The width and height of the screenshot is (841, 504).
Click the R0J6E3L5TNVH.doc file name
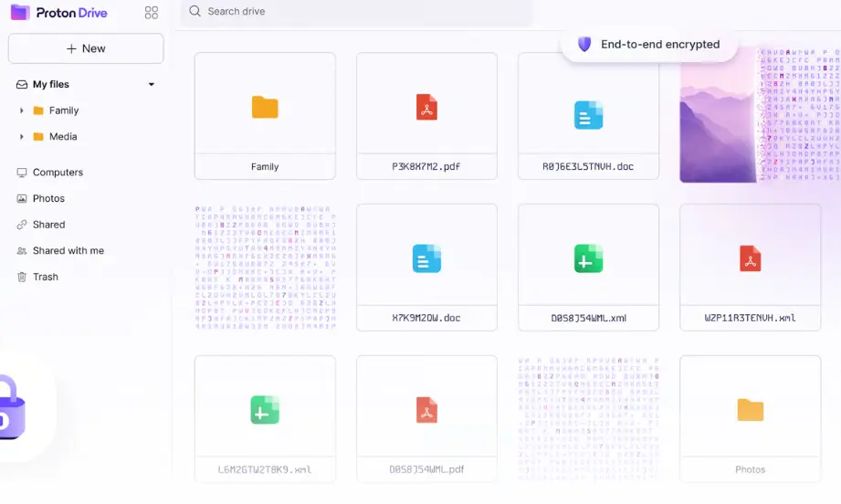588,167
